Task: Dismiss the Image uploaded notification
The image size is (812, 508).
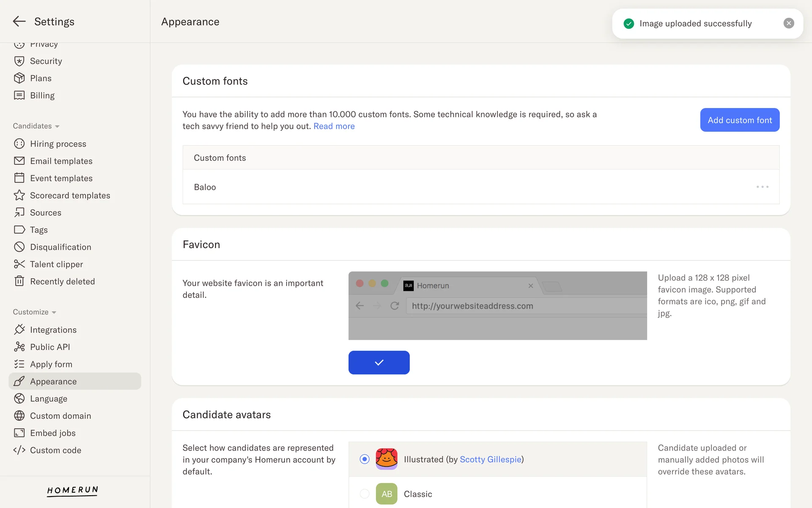Action: click(788, 23)
